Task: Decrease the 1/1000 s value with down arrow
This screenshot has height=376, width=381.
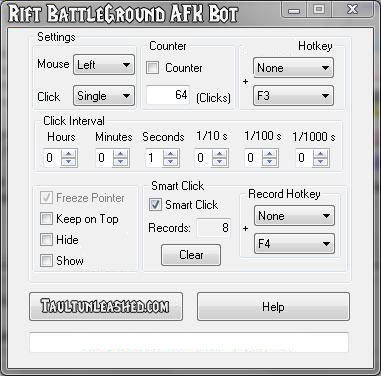Action: point(321,162)
